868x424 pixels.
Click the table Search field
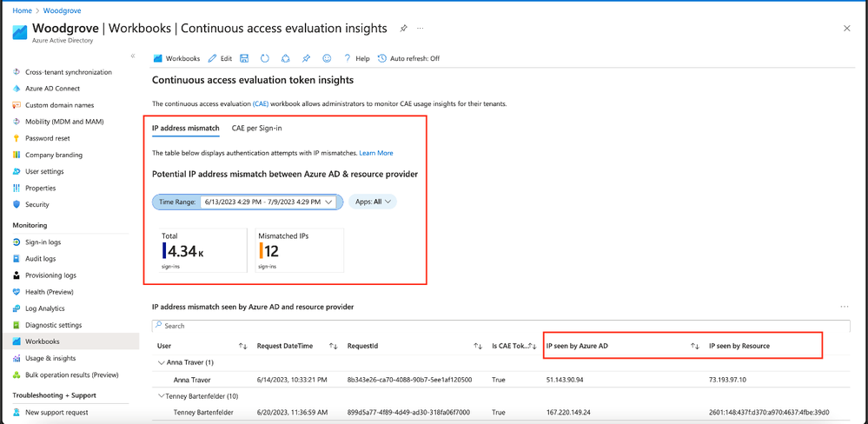tap(501, 326)
